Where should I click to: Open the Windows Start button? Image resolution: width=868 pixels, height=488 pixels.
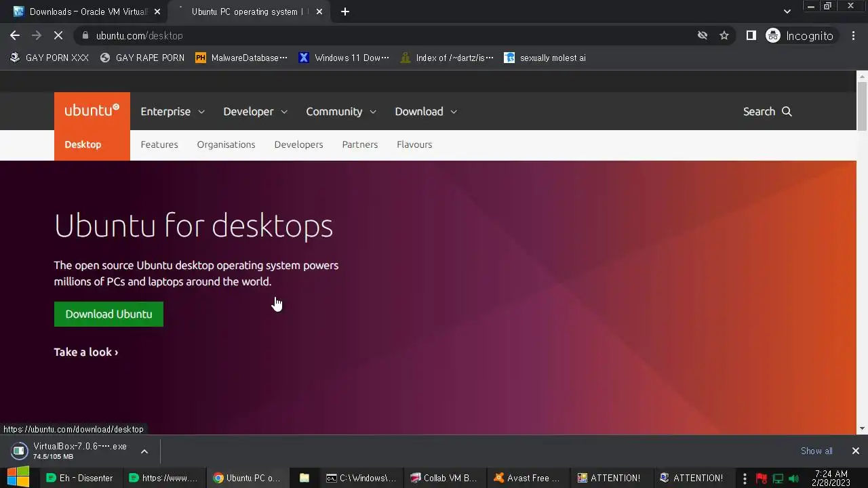click(x=18, y=478)
